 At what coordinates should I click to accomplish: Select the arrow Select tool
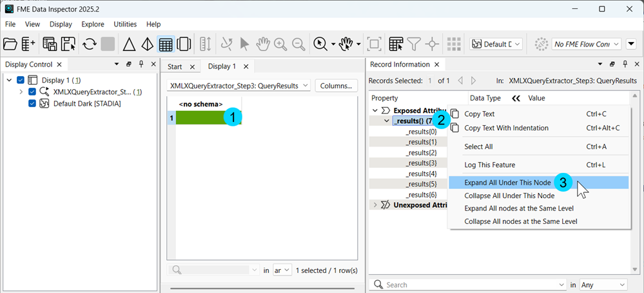click(245, 44)
